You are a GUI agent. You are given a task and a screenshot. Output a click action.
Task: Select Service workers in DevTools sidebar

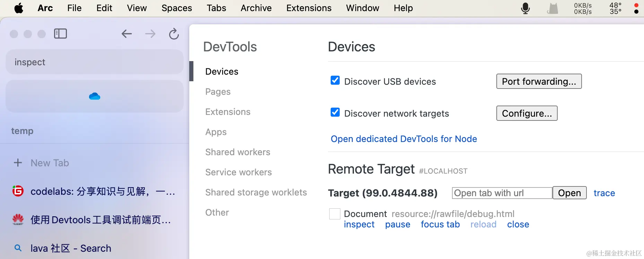point(238,172)
